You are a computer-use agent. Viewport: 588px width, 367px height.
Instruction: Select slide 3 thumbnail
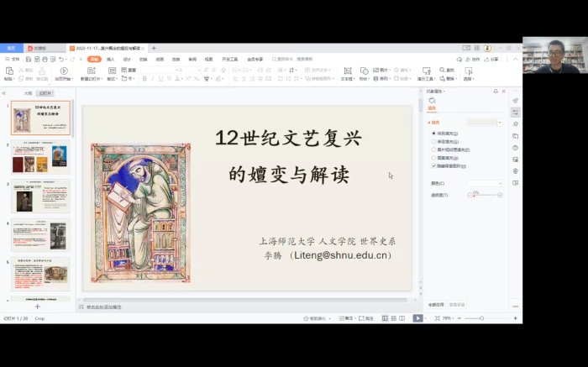coord(41,196)
